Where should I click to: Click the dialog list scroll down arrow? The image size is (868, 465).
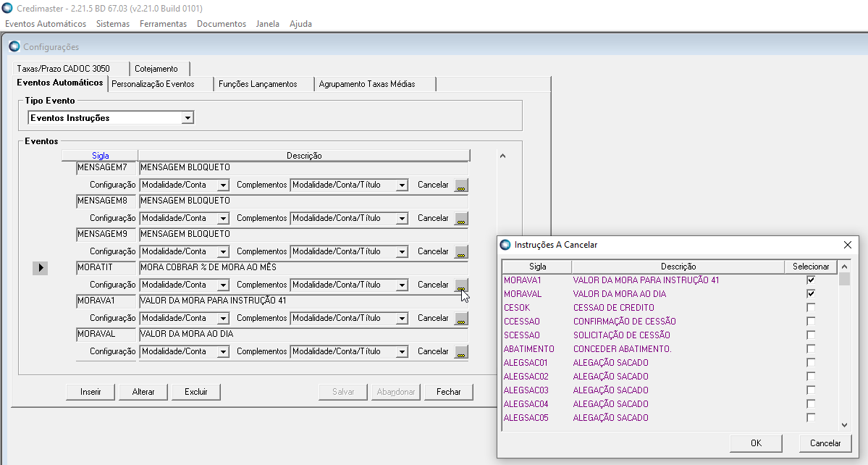click(x=844, y=425)
